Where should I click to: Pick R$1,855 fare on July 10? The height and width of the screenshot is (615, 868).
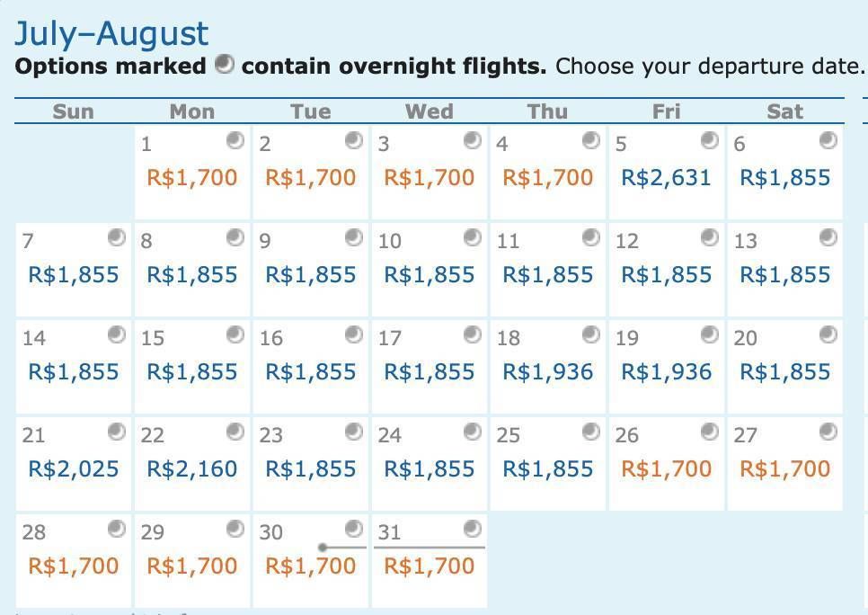tap(429, 275)
